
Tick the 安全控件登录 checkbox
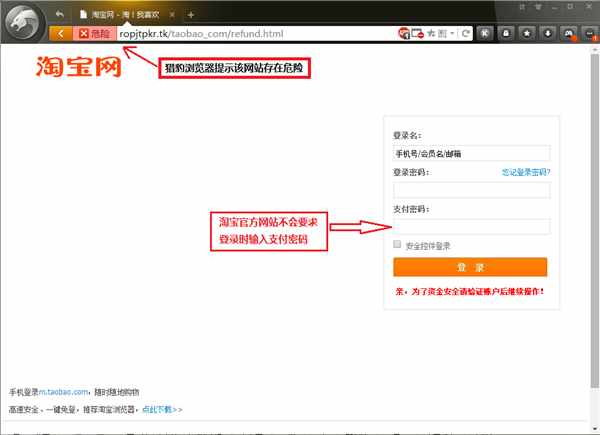397,244
